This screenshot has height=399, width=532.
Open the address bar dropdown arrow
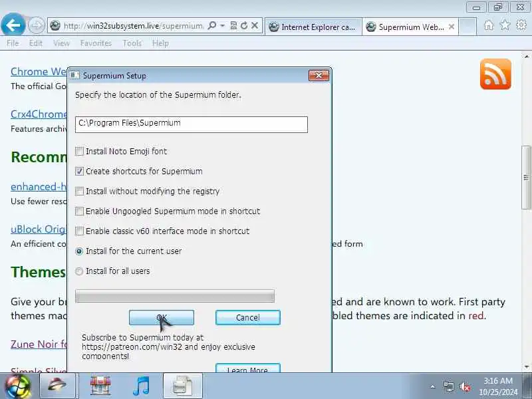click(222, 25)
